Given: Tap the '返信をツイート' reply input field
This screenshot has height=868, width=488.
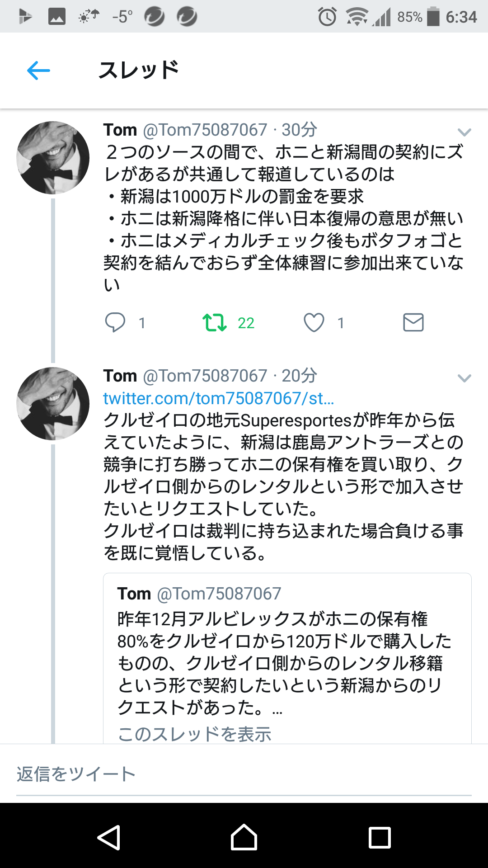Looking at the screenshot, I should 244,774.
